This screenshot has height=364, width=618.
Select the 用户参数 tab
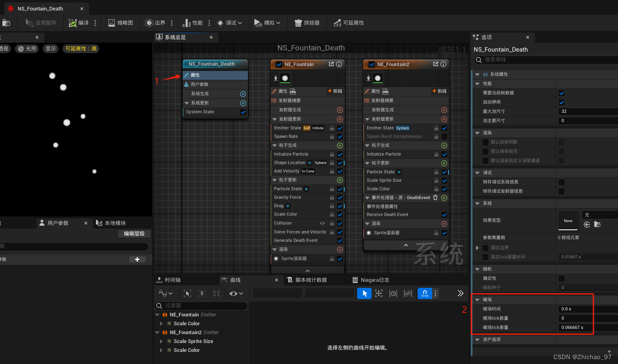pos(58,223)
